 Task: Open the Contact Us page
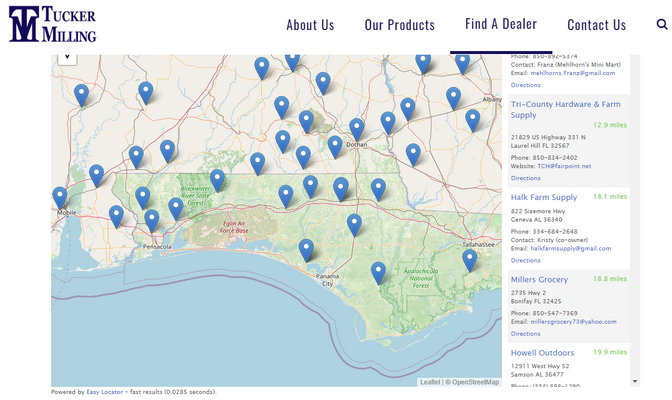coord(597,25)
